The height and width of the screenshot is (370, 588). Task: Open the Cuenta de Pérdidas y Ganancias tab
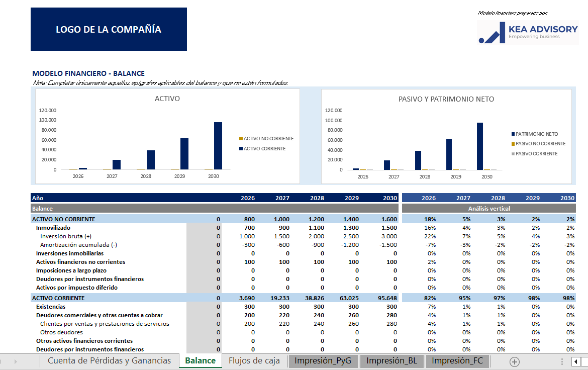pos(109,360)
